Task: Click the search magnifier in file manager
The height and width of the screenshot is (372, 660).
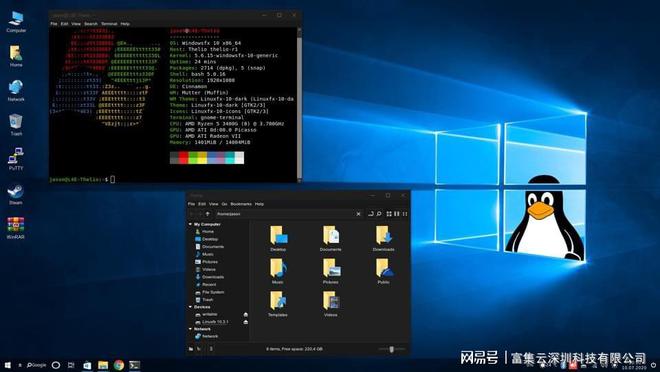Action: (379, 214)
